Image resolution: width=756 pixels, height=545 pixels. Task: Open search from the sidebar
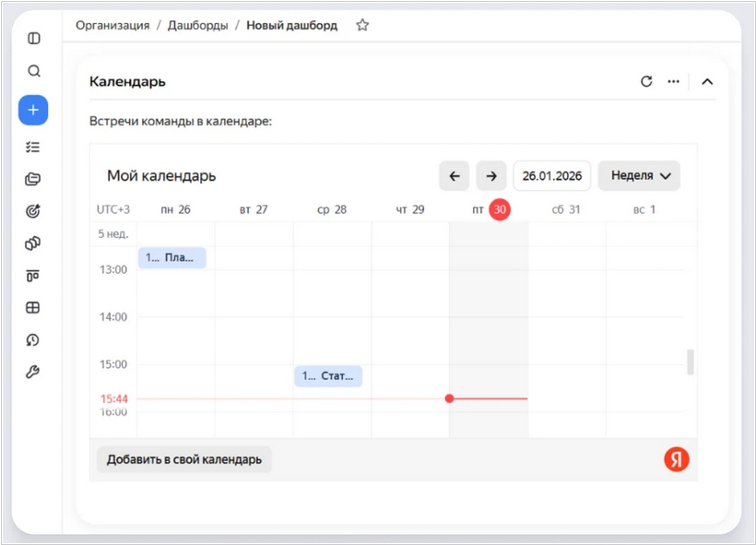point(34,71)
